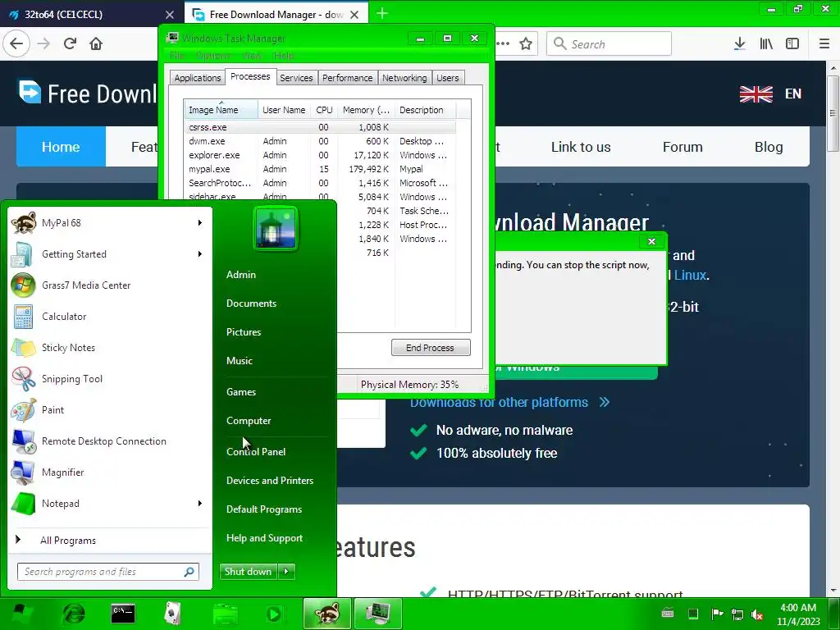Launch the Snipping Tool
Screen dimensions: 840x630
(x=72, y=378)
